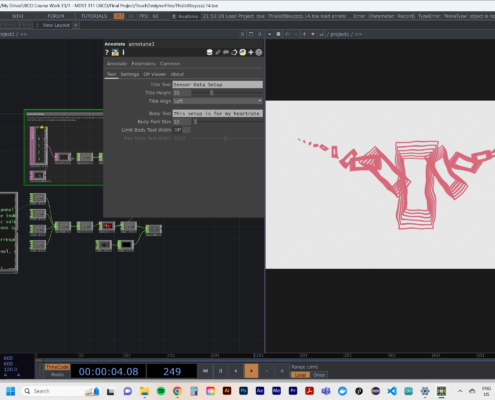Step back one frame with minus button
Image resolution: width=495 pixels, height=400 pixels.
267,371
